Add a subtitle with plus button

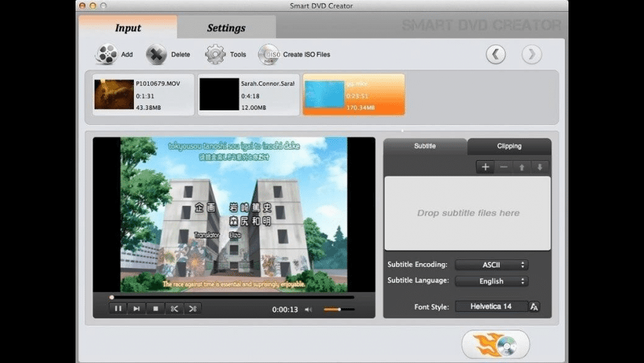tap(486, 167)
